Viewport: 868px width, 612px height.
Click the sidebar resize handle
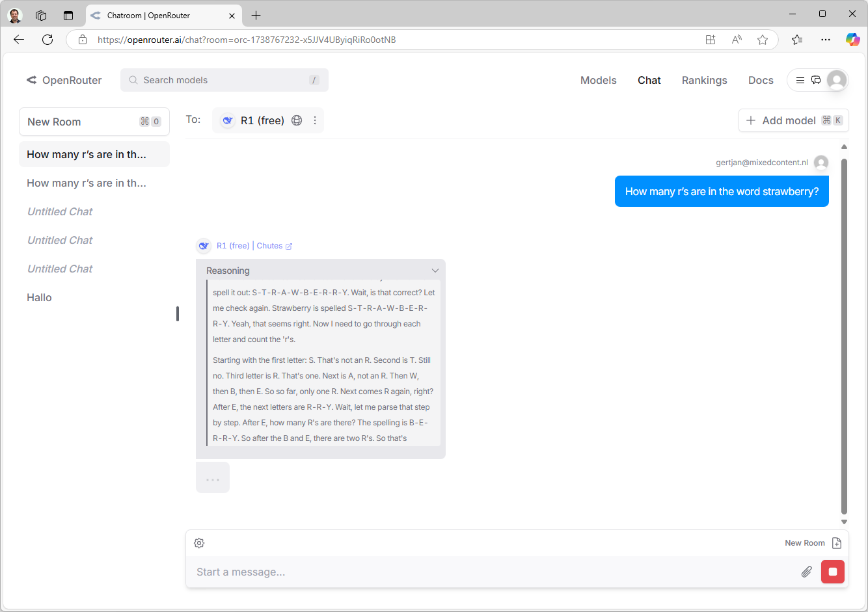click(178, 313)
